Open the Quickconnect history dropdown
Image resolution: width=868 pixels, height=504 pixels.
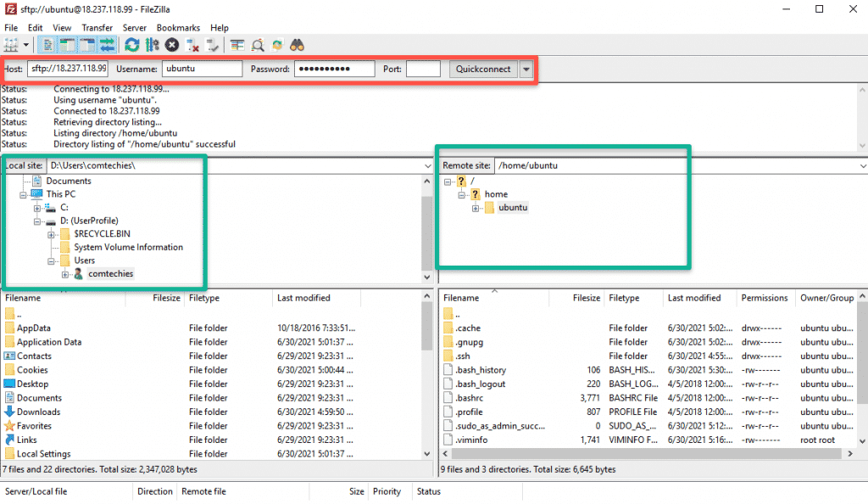point(526,69)
